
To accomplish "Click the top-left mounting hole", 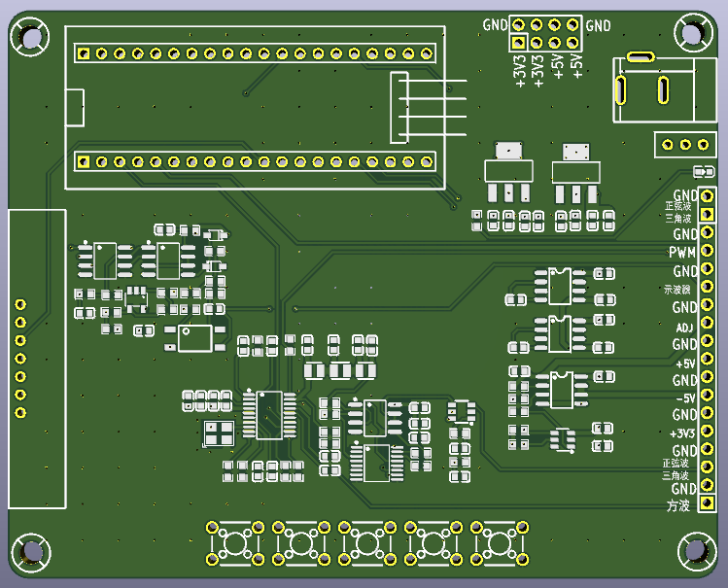I will pos(30,37).
